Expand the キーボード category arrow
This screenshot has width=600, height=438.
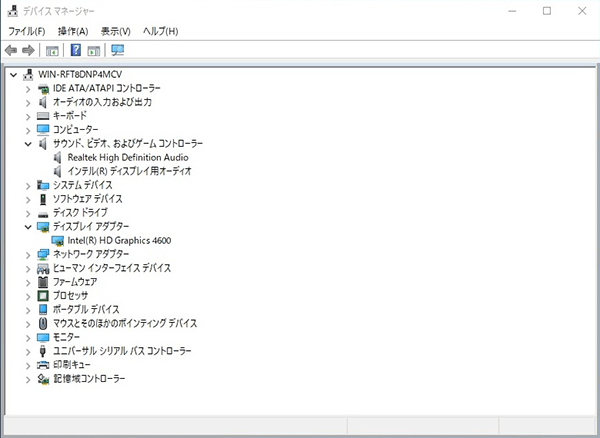28,117
